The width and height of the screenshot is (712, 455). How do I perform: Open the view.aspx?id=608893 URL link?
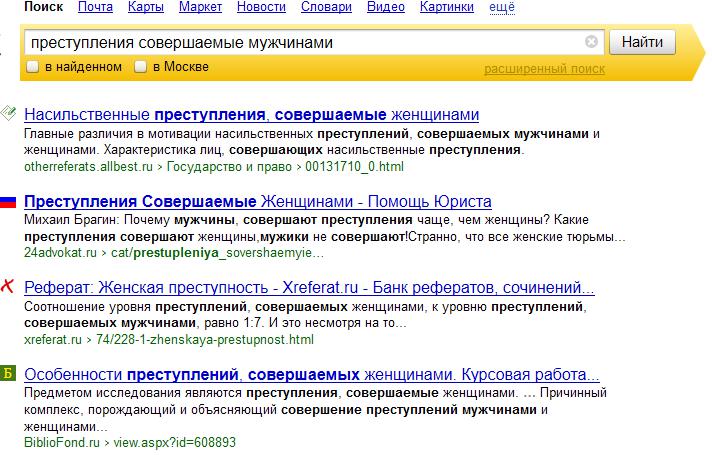[174, 443]
